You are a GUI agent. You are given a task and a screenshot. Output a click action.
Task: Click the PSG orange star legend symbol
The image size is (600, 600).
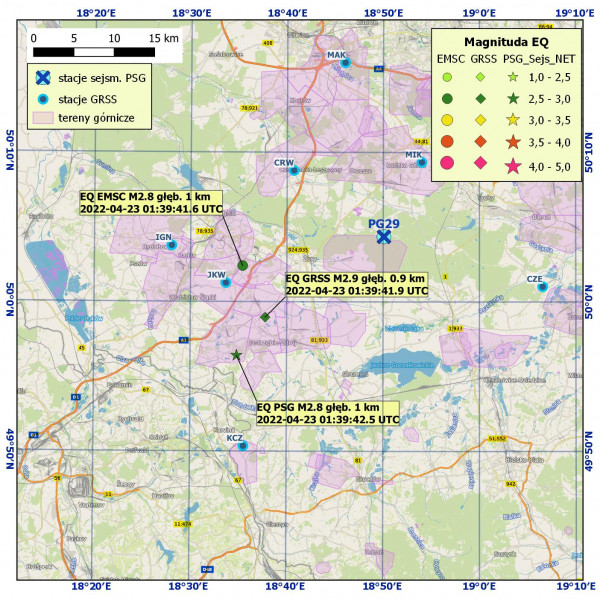513,142
